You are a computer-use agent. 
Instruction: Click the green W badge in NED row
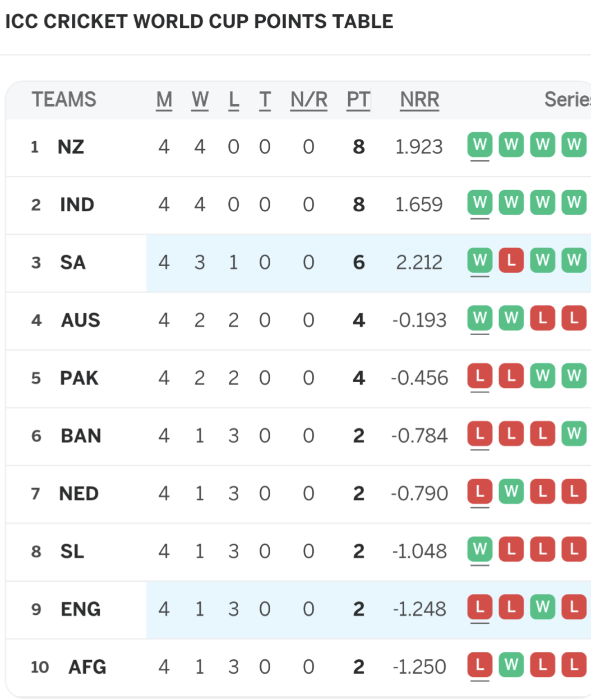[x=511, y=491]
